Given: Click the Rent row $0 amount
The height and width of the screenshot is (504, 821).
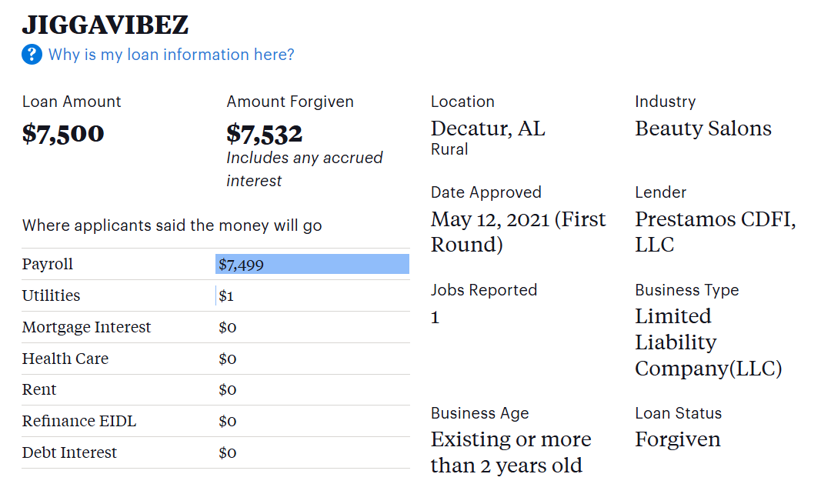Looking at the screenshot, I should click(228, 390).
